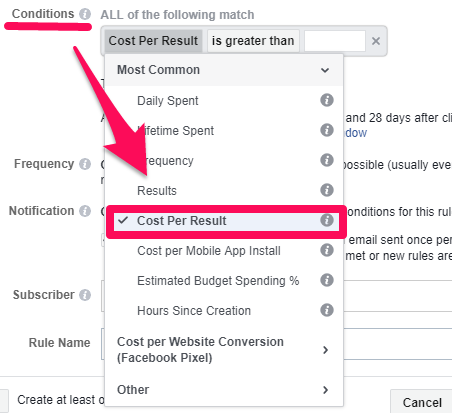Click info icon for Estimated Budget Spending %

(x=327, y=280)
